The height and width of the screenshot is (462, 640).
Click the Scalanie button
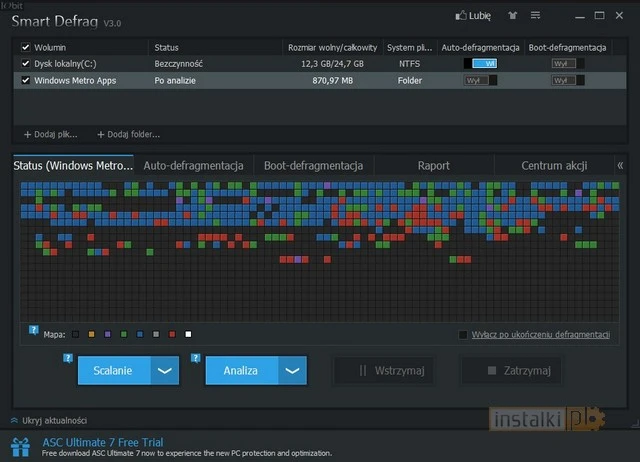pos(114,370)
